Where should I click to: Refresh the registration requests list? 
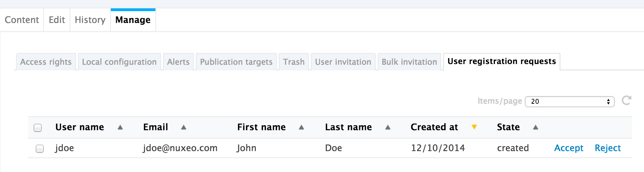pos(627,101)
